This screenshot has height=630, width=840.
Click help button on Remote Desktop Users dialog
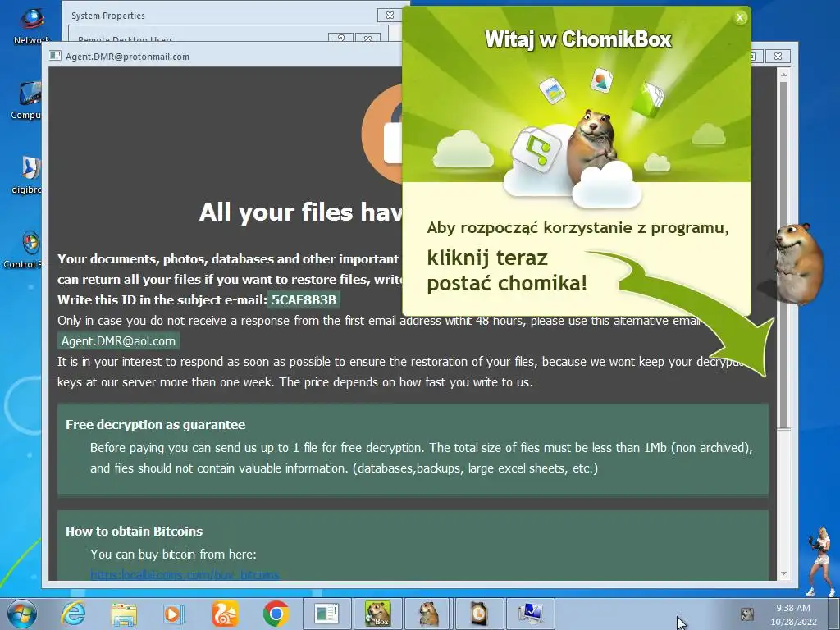point(340,39)
